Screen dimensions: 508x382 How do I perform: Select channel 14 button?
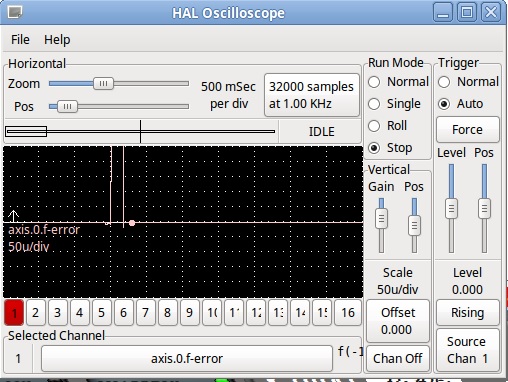(300, 313)
